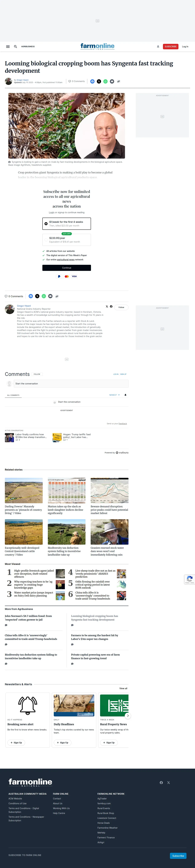
Task: Open Conditions of Use footer link
Action: click(x=17, y=803)
